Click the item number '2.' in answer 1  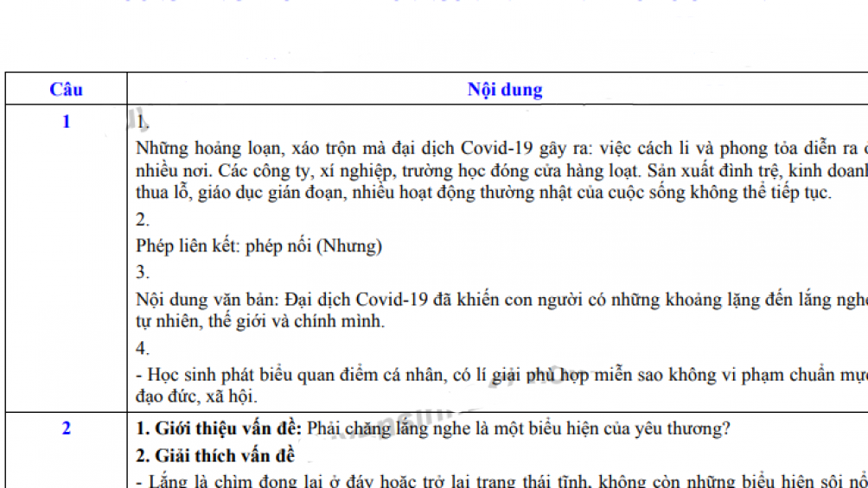click(x=143, y=219)
